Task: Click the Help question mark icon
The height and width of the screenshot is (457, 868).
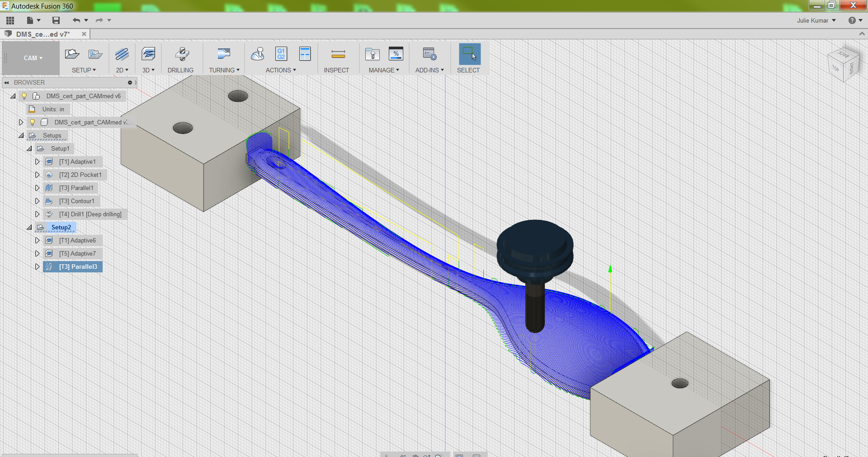Action: tap(852, 20)
